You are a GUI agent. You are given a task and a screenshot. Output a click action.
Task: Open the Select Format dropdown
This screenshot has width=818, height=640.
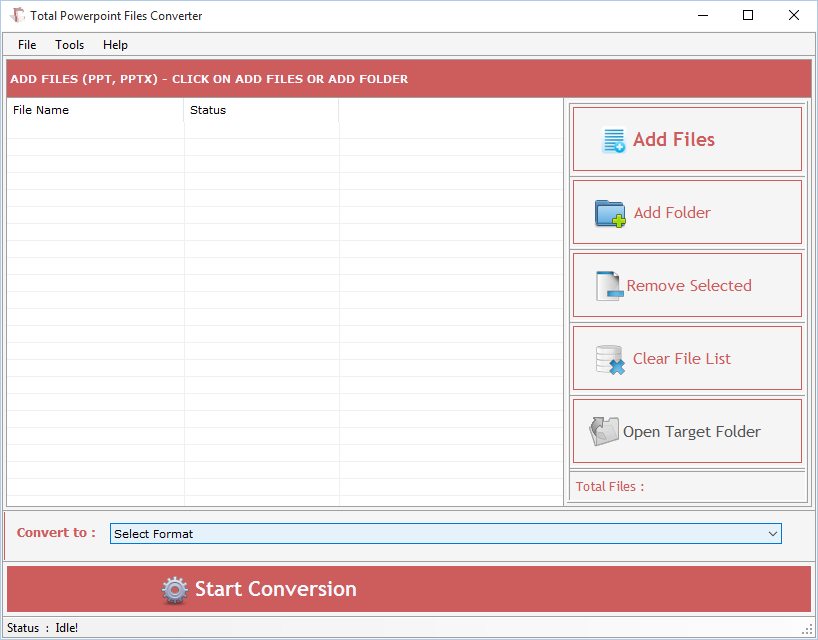pyautogui.click(x=446, y=534)
